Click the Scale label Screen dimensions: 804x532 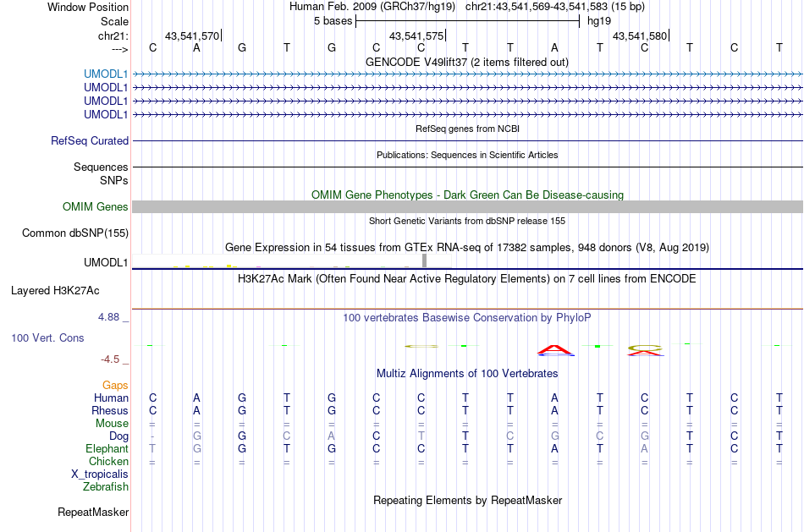click(x=114, y=21)
